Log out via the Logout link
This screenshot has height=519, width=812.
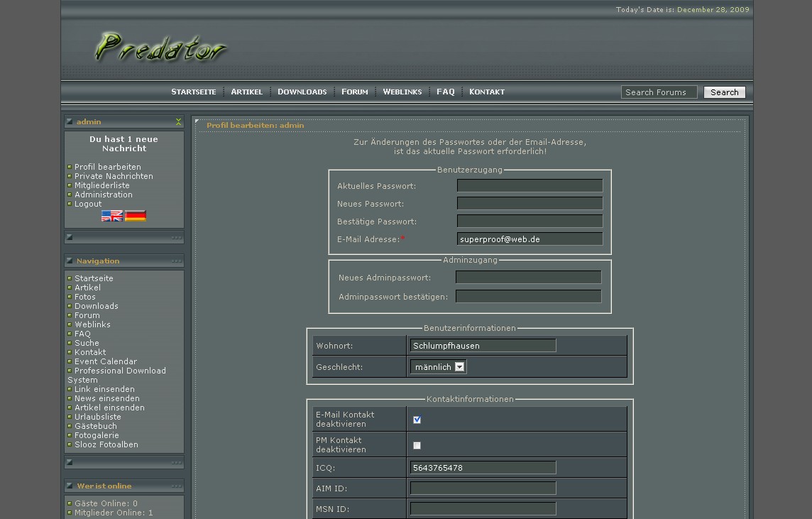88,204
